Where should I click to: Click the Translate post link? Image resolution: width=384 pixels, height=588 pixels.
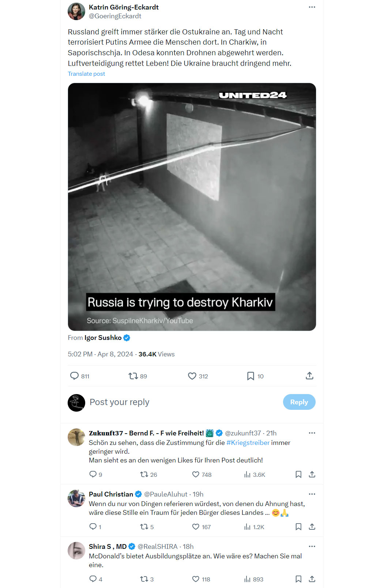pyautogui.click(x=86, y=74)
